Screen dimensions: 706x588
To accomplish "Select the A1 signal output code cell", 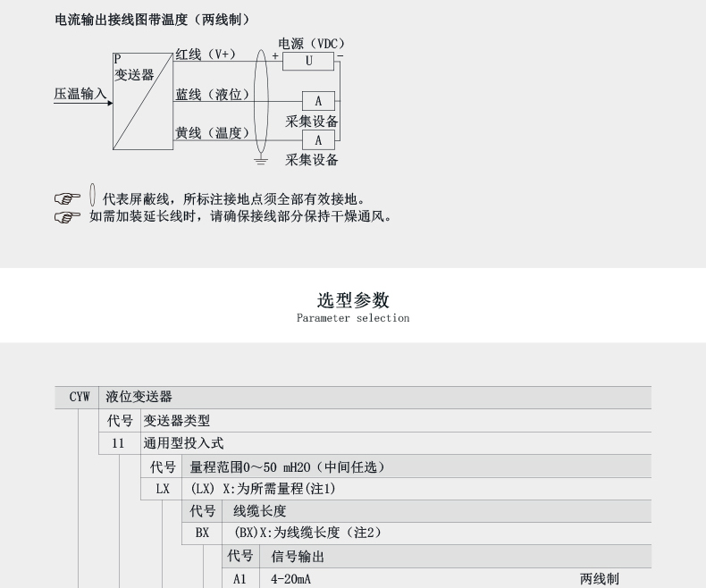I will pyautogui.click(x=240, y=579).
